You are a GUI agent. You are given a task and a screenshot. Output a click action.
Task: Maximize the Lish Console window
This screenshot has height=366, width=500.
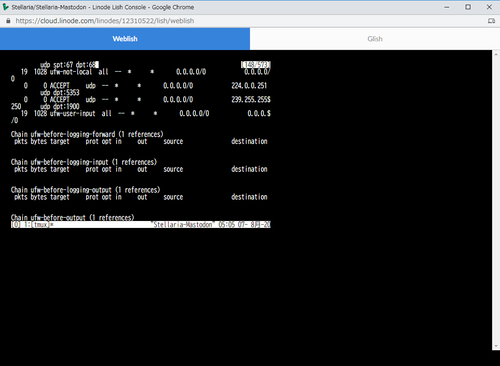468,7
